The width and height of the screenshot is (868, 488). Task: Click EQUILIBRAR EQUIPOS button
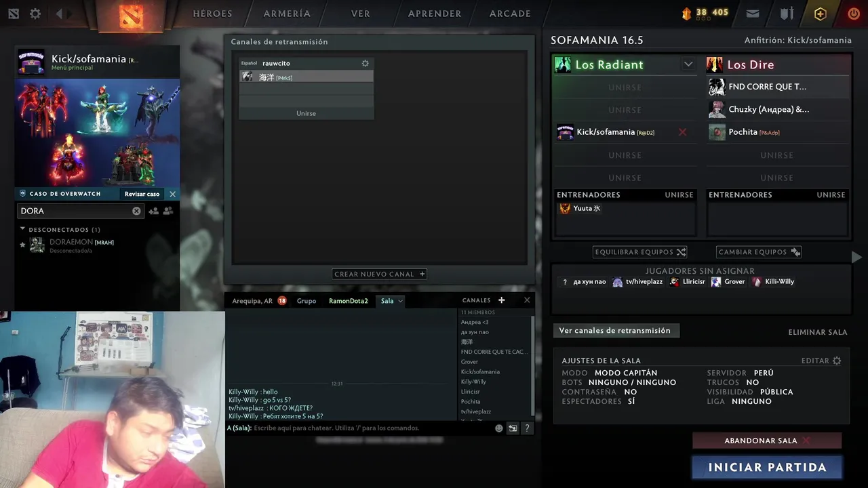(640, 252)
